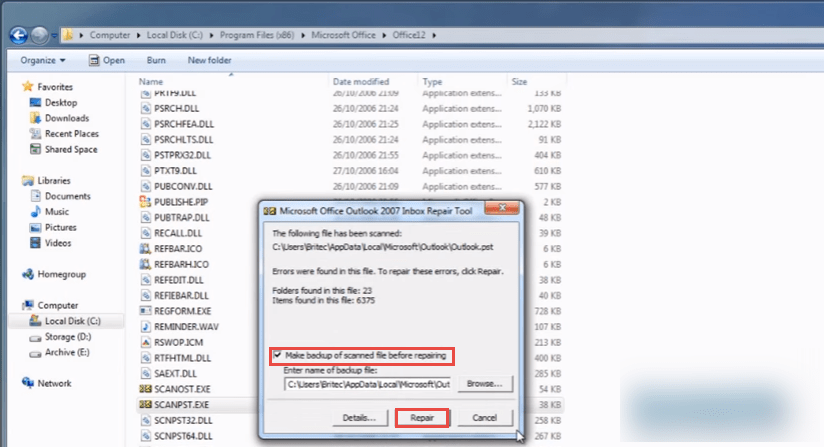The height and width of the screenshot is (447, 824).
Task: Select the Videos library
Action: pyautogui.click(x=58, y=243)
